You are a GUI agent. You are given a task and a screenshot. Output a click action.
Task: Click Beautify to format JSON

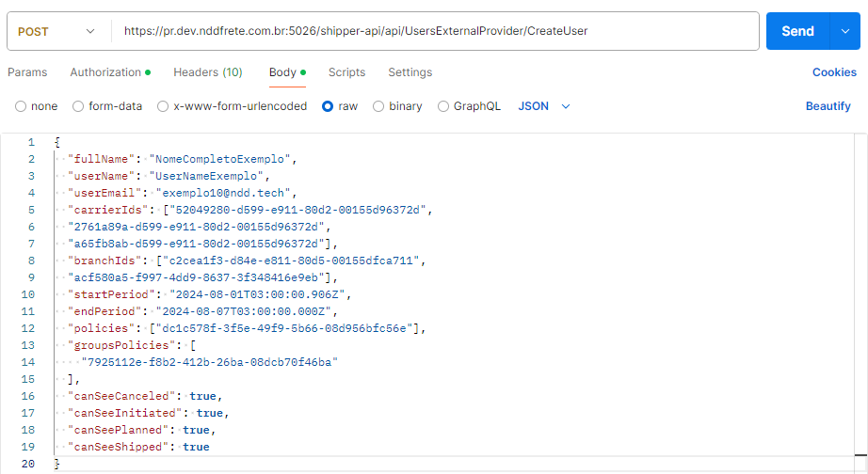point(828,106)
